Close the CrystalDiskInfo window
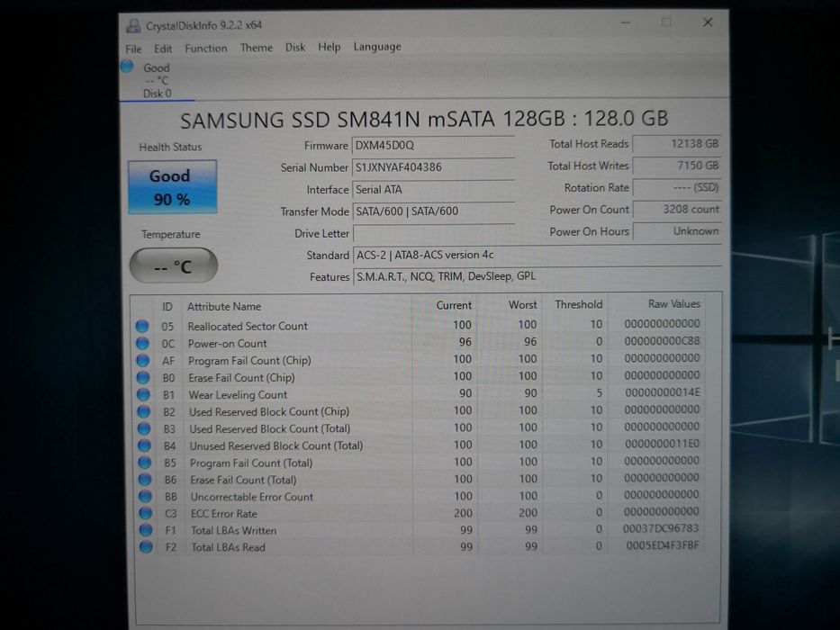 click(x=708, y=22)
